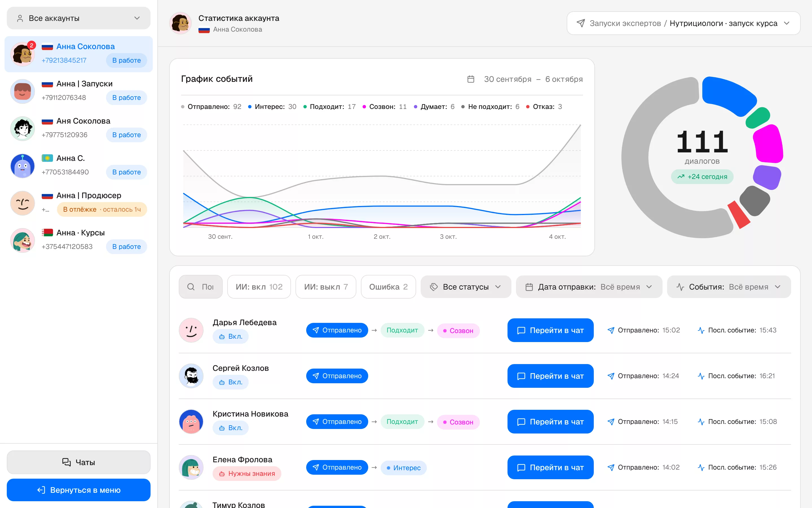
Task: Open the Все аккаунты dropdown
Action: click(x=78, y=18)
